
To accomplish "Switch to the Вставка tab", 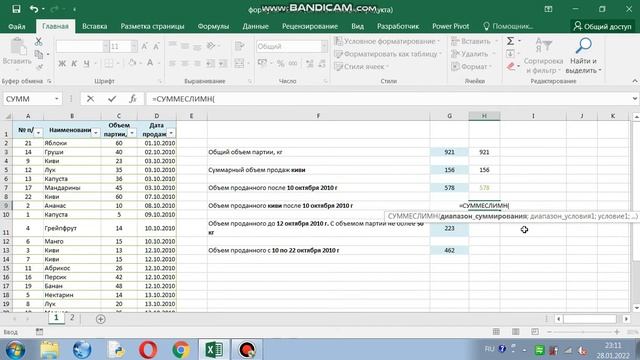I will [x=94, y=26].
